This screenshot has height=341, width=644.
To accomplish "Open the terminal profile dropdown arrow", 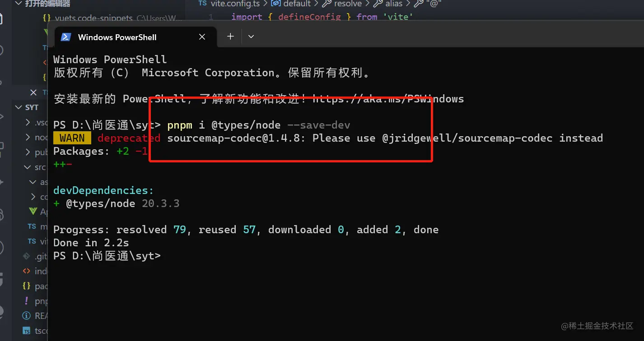I will (x=251, y=37).
